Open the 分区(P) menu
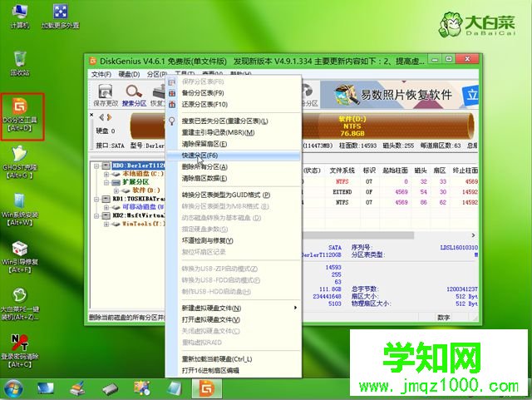Screen dimensions: 532x400 click(x=157, y=74)
